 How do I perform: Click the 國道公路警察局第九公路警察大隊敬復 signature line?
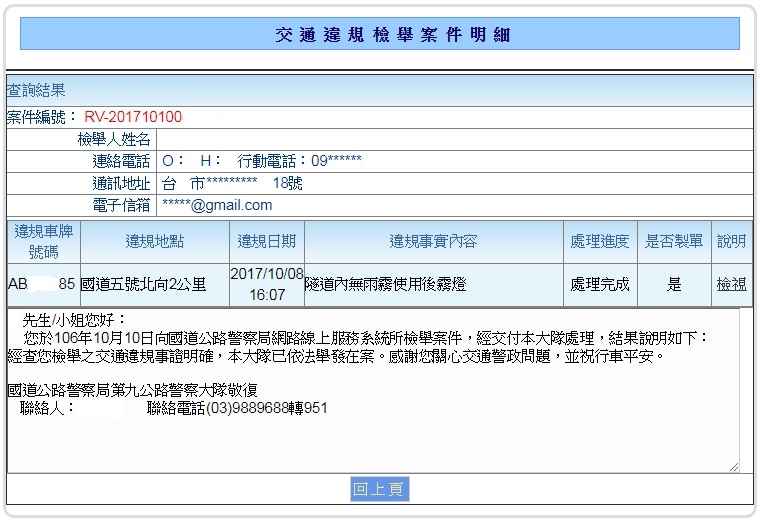(132, 390)
